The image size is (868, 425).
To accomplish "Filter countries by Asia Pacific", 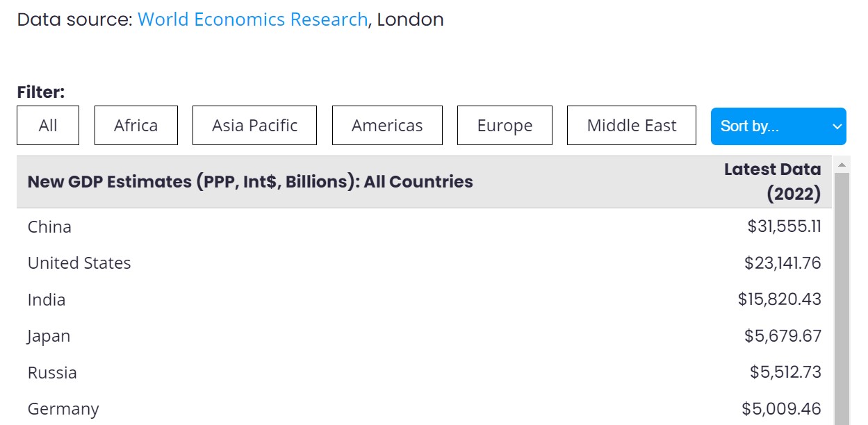I will tap(254, 126).
